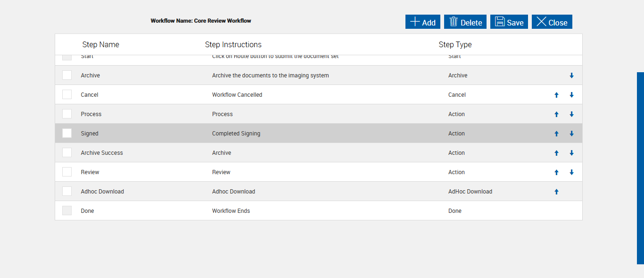Click the blue vertical scrollbar
This screenshot has height=278, width=644.
[640, 168]
